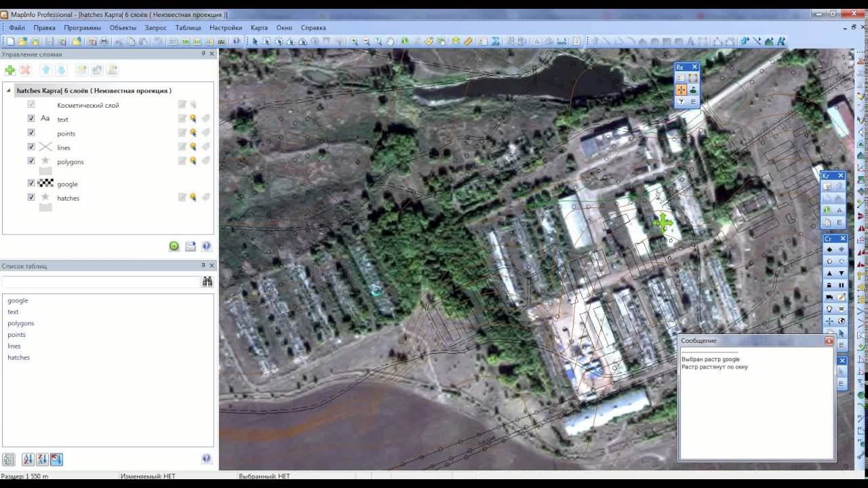Image resolution: width=868 pixels, height=488 pixels.
Task: Click the rightmost A text toolbar icon
Action: (781, 41)
